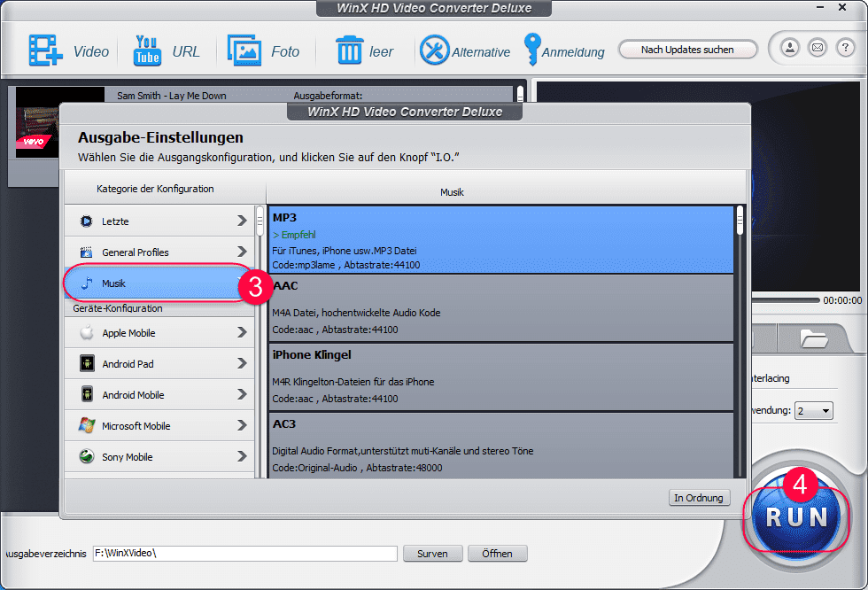This screenshot has height=590, width=868.
Task: Click the Android Pad icon
Action: (x=87, y=363)
